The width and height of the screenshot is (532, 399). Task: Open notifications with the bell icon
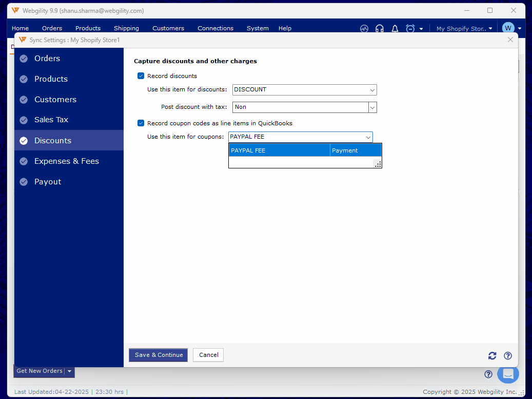click(x=395, y=29)
